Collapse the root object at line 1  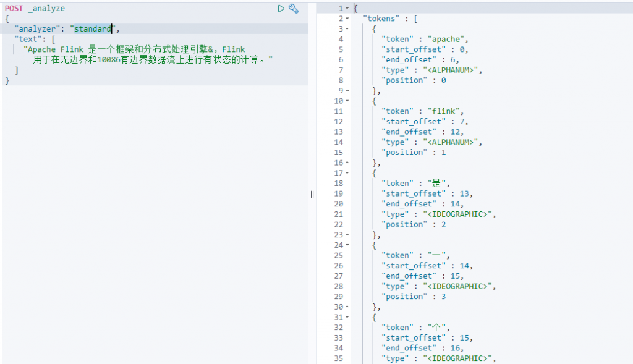pos(347,8)
